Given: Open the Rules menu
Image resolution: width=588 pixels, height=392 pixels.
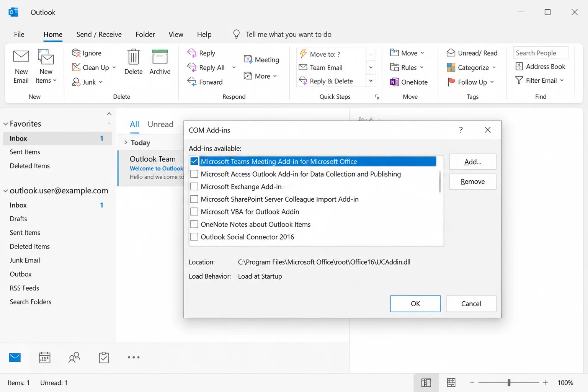Looking at the screenshot, I should click(x=407, y=67).
